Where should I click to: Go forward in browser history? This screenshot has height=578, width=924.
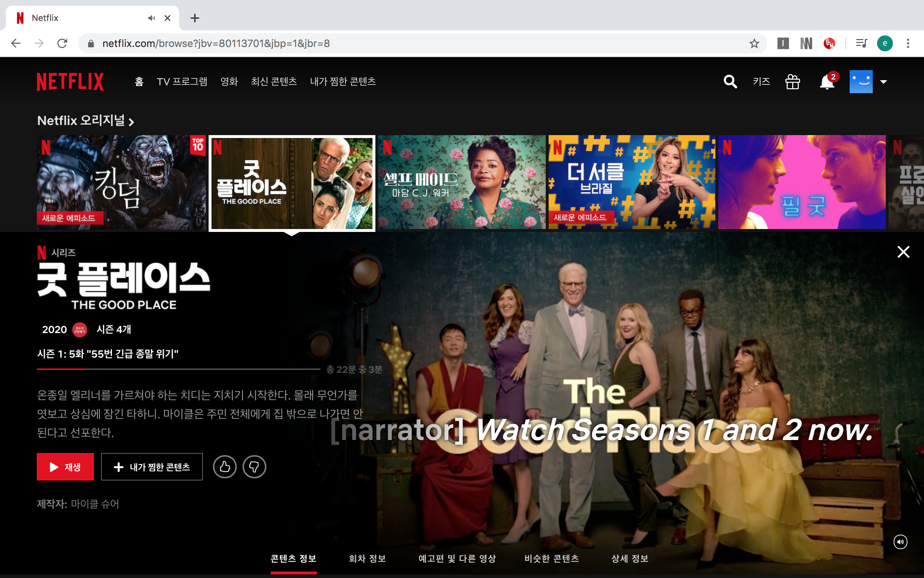coord(39,43)
